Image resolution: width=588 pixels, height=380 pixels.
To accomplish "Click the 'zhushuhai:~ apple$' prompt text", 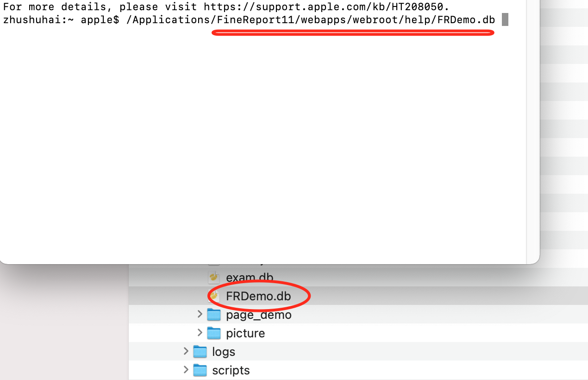I will (x=61, y=20).
